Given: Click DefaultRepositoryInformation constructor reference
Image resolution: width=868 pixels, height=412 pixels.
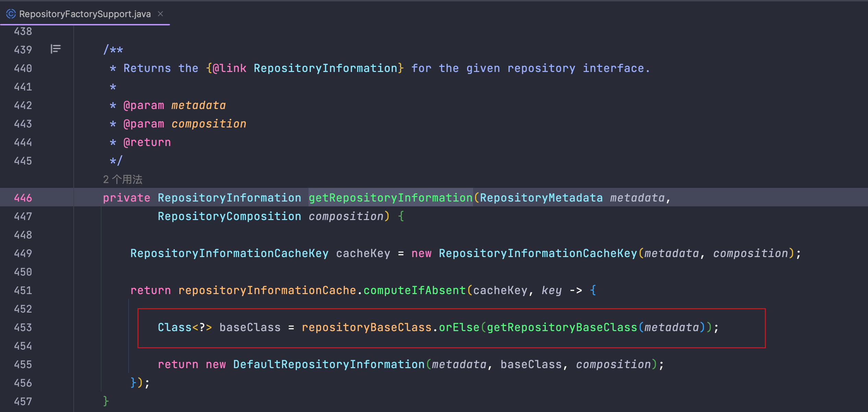Looking at the screenshot, I should (x=329, y=364).
